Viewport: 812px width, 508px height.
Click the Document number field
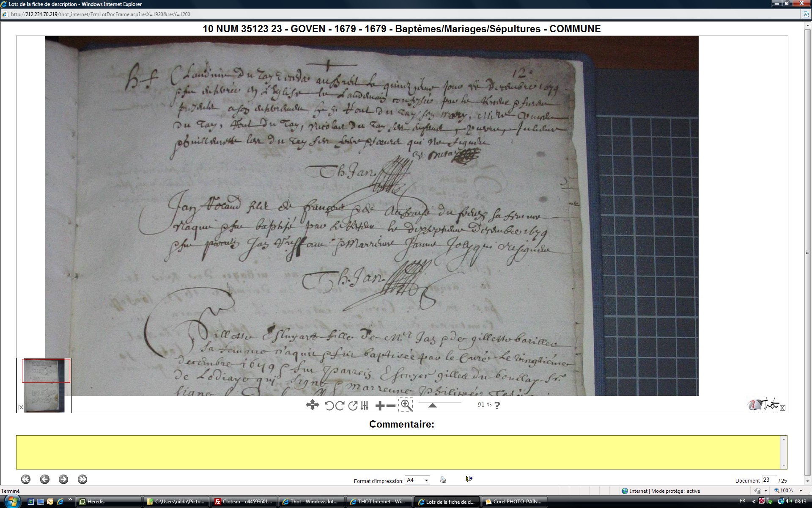pyautogui.click(x=768, y=480)
